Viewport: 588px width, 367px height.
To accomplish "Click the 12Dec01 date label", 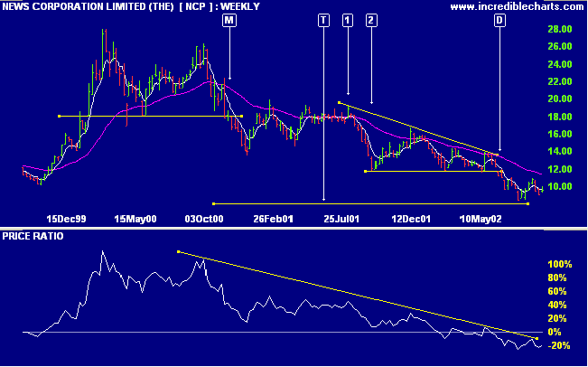I will [x=411, y=219].
